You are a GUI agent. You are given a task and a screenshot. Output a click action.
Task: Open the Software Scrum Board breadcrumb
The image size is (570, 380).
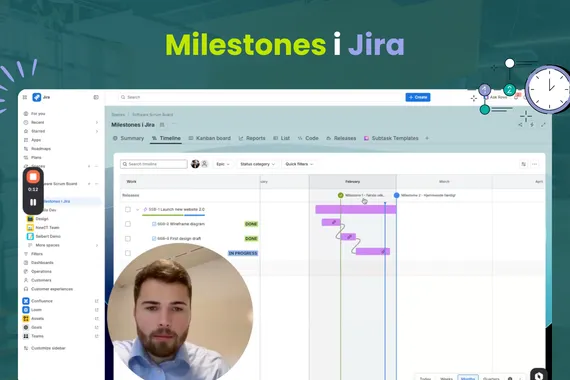coord(152,115)
